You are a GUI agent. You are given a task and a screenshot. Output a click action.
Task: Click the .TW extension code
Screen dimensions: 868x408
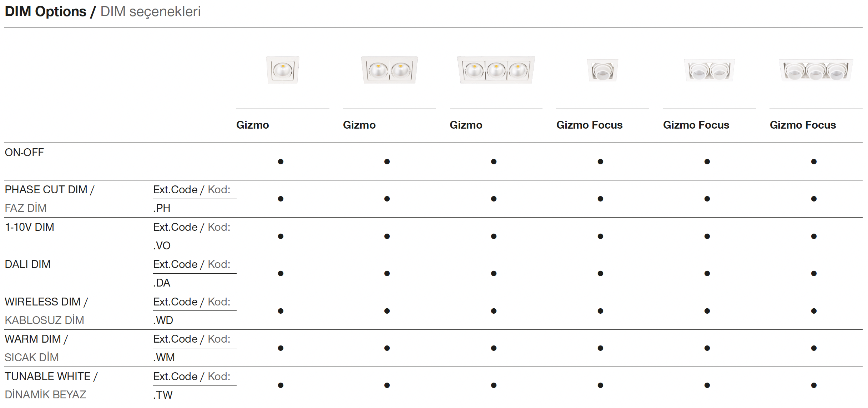pyautogui.click(x=163, y=395)
